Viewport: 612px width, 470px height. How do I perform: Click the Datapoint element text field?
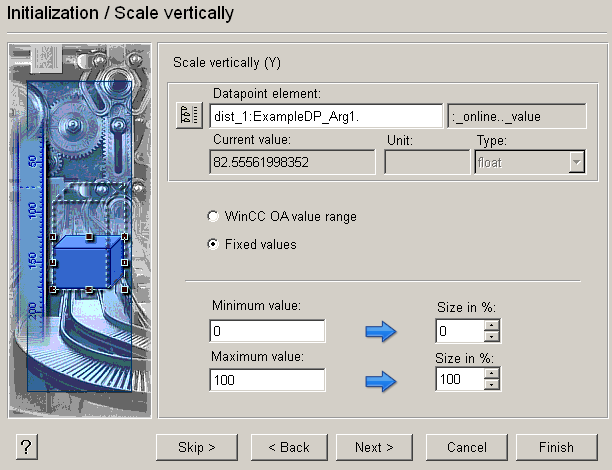tap(325, 116)
